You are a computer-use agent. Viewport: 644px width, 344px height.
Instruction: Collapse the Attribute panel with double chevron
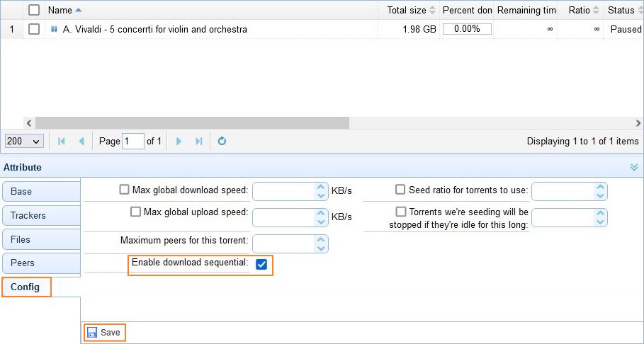[x=634, y=167]
